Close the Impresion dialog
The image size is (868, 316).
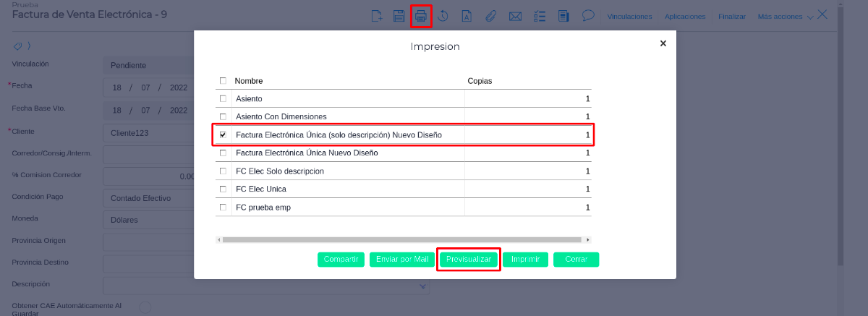[x=663, y=43]
